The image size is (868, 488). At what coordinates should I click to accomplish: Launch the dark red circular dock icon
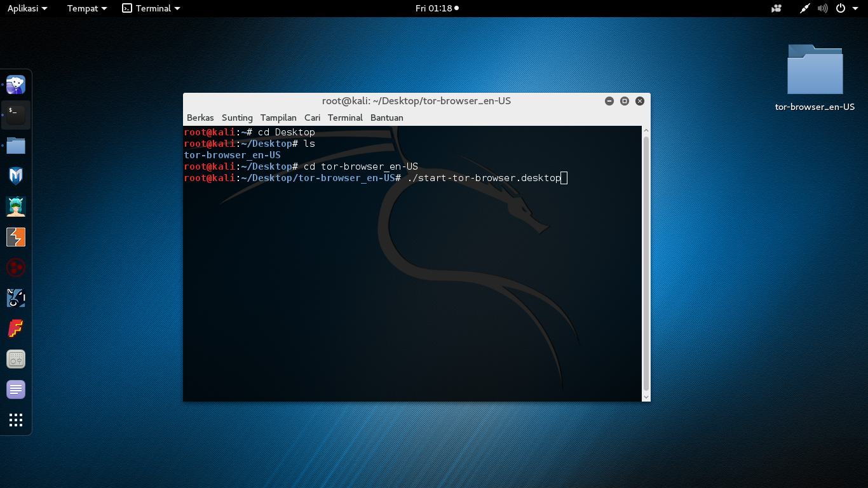(16, 268)
